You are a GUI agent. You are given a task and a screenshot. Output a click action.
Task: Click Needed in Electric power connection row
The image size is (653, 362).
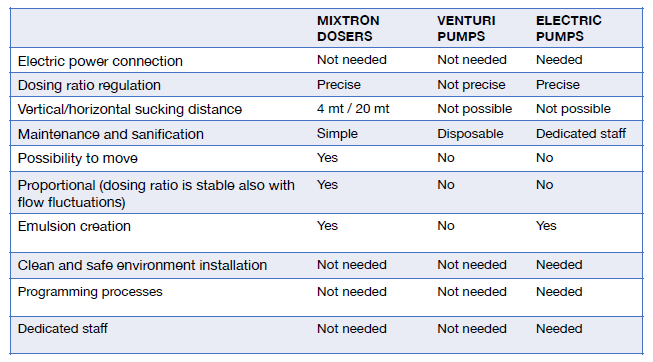(559, 60)
